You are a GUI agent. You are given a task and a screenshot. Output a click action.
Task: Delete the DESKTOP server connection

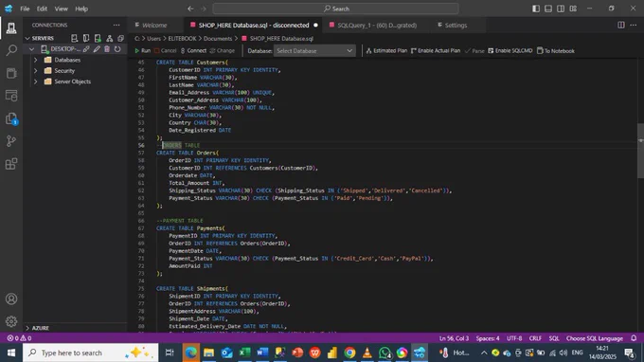click(x=107, y=49)
